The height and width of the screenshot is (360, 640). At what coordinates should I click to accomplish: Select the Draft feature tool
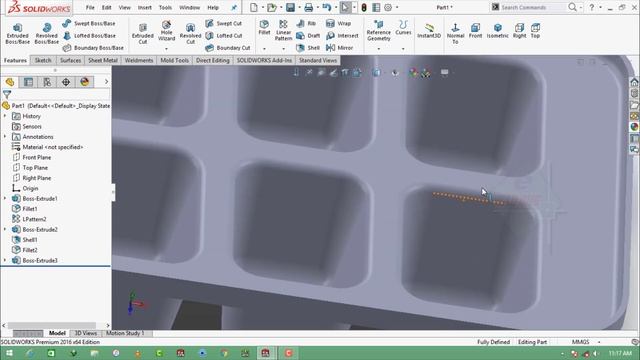[x=308, y=36]
